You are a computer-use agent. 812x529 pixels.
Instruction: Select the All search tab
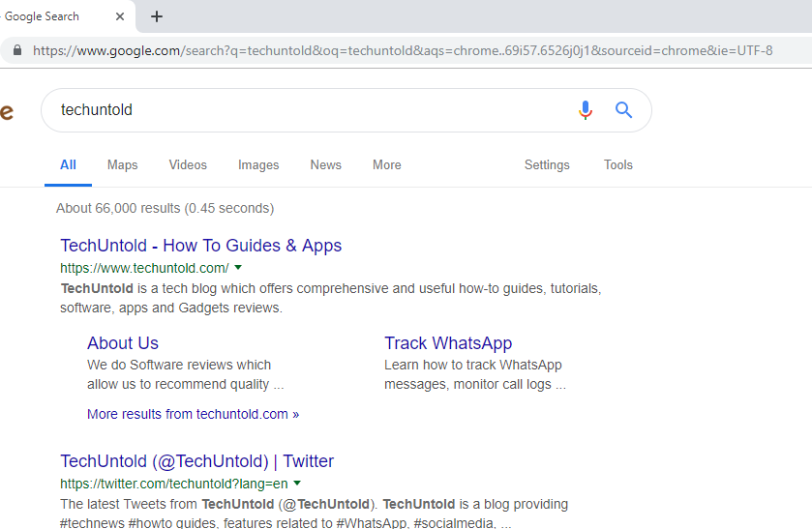[x=68, y=165]
